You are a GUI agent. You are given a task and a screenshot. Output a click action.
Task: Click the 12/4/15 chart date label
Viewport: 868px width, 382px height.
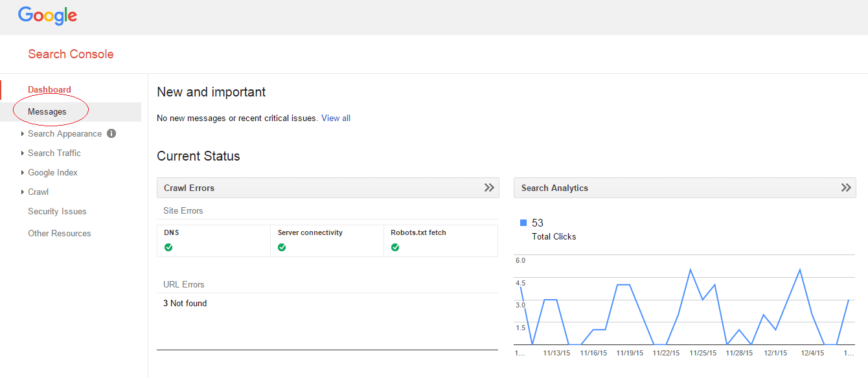(x=812, y=353)
